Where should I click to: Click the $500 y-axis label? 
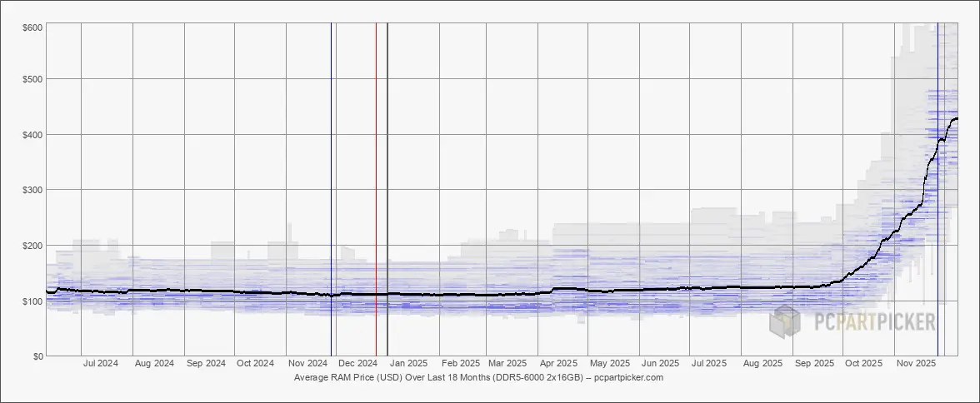point(32,79)
